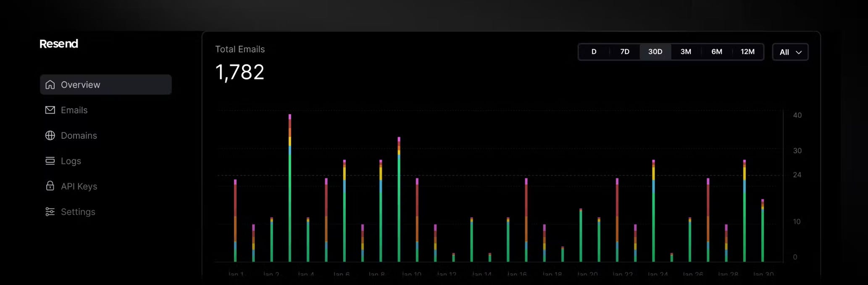This screenshot has width=868, height=285.
Task: Switch range to 7D
Action: point(625,52)
